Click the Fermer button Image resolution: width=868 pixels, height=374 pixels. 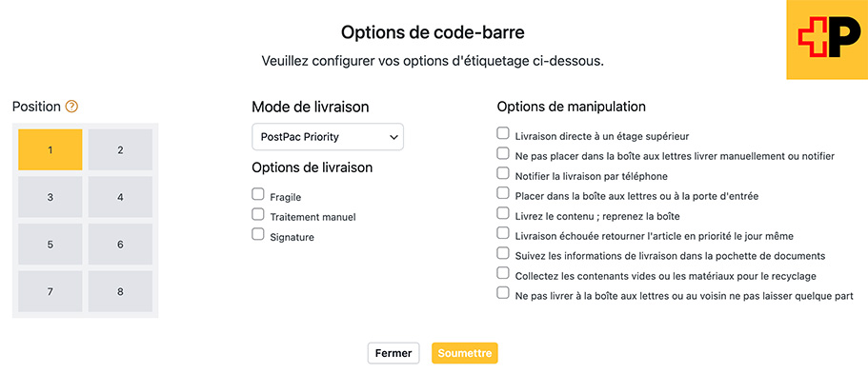coord(394,353)
